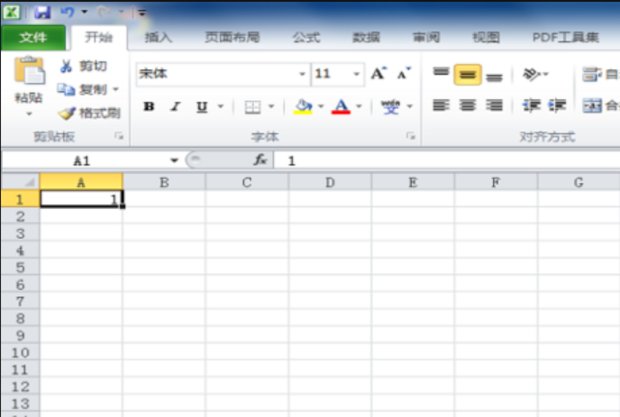Align text left in cell
Screen dimensions: 620x417
[x=441, y=105]
